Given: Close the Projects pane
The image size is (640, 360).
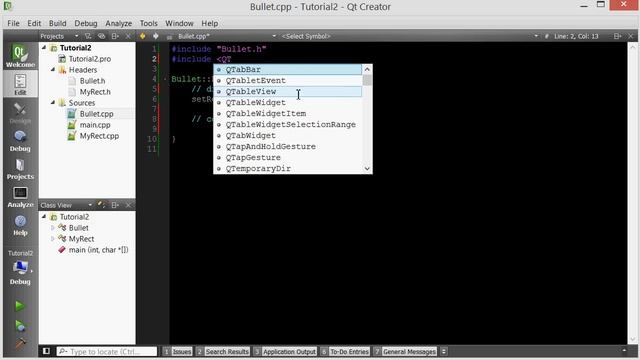Looking at the screenshot, I should [128, 36].
